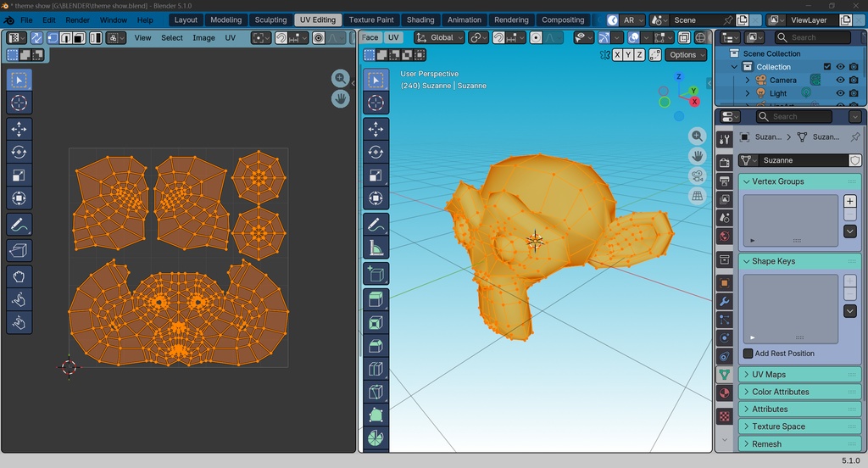
Task: Open the Image menu in UV editor
Action: (x=203, y=37)
